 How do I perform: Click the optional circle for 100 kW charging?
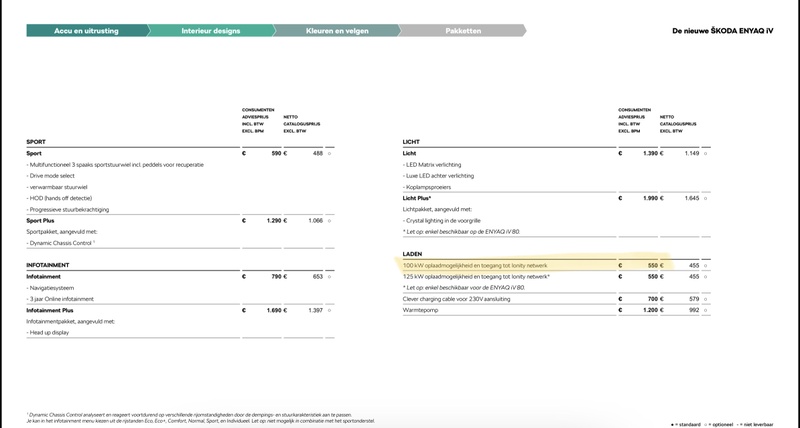click(x=706, y=265)
